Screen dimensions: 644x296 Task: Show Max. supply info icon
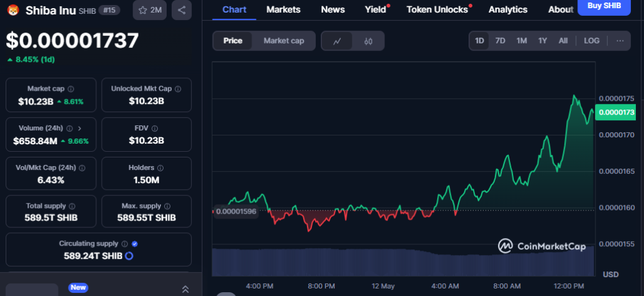[x=167, y=206]
